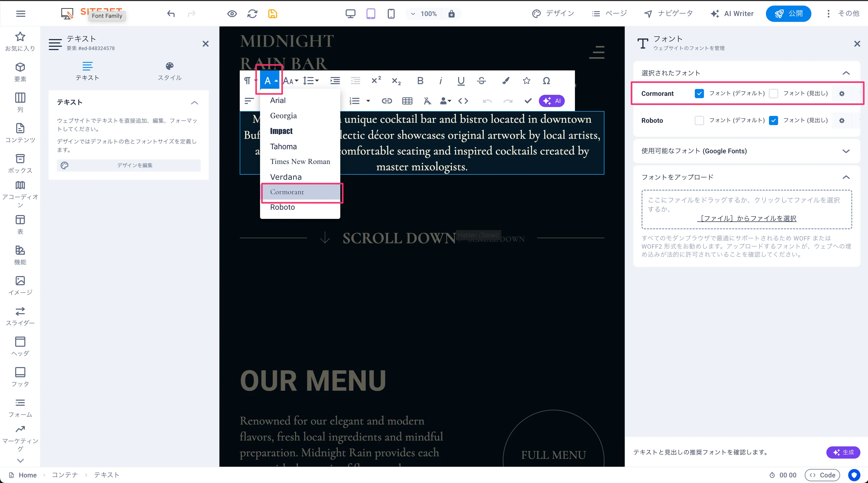Expand 使用可能なフォント (Google Fonts) section
Screen dimensions: 868x483
tap(846, 151)
